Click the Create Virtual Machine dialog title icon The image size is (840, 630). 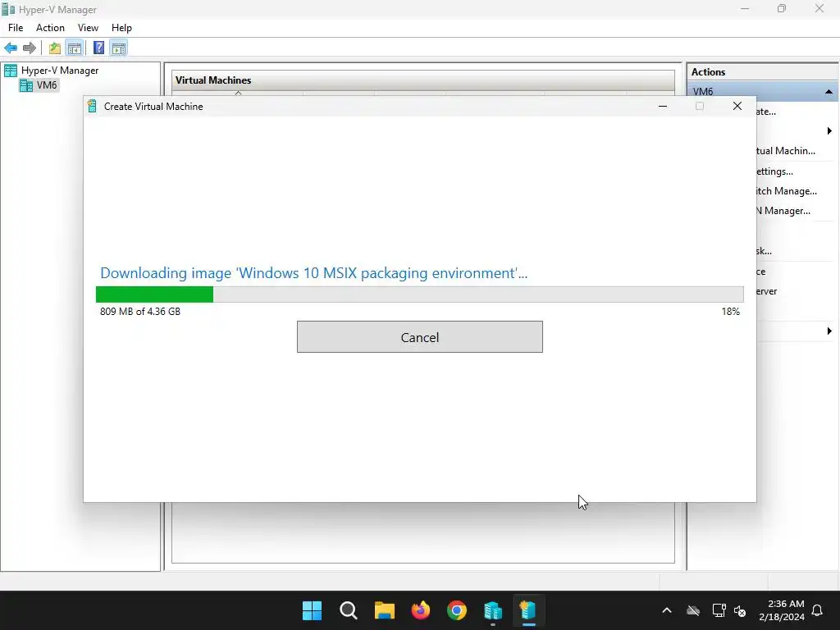coord(92,106)
